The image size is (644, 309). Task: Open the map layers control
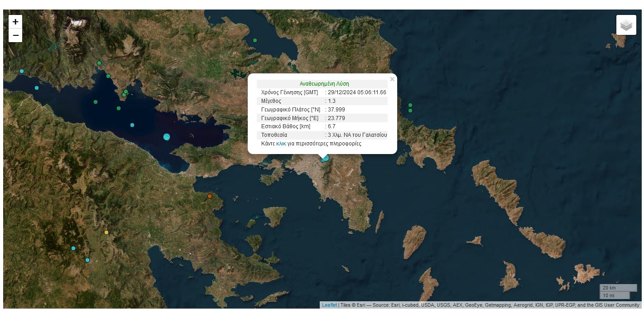[626, 25]
